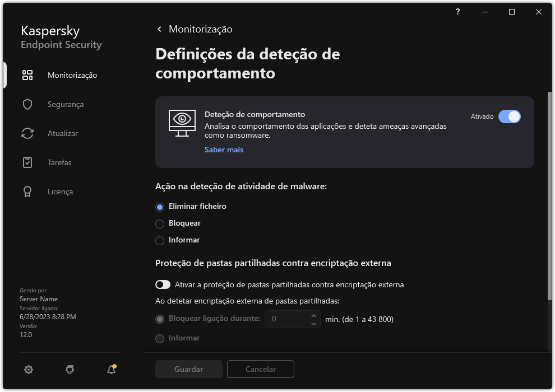Open settings via the gear icon
Viewport: 555px width, 392px height.
29,369
